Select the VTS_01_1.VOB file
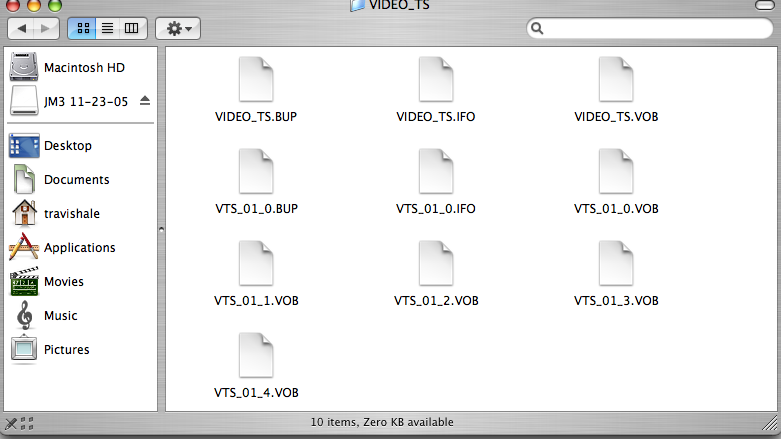The width and height of the screenshot is (781, 439). click(256, 274)
